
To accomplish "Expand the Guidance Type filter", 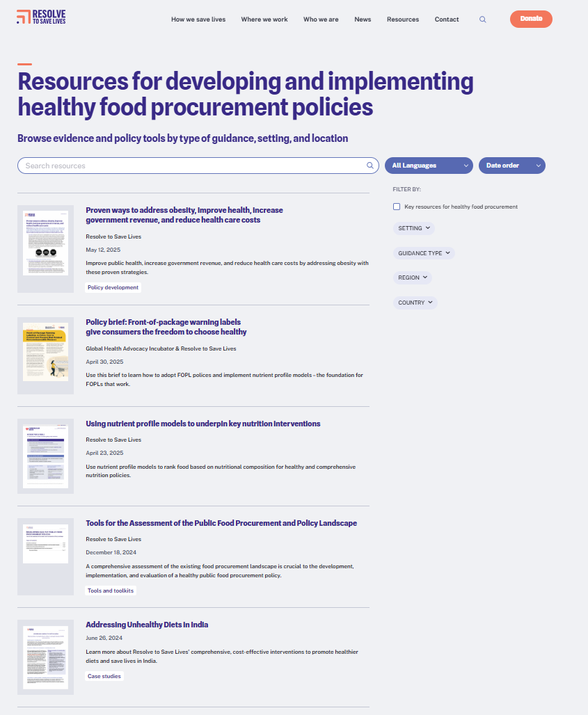I will 424,253.
